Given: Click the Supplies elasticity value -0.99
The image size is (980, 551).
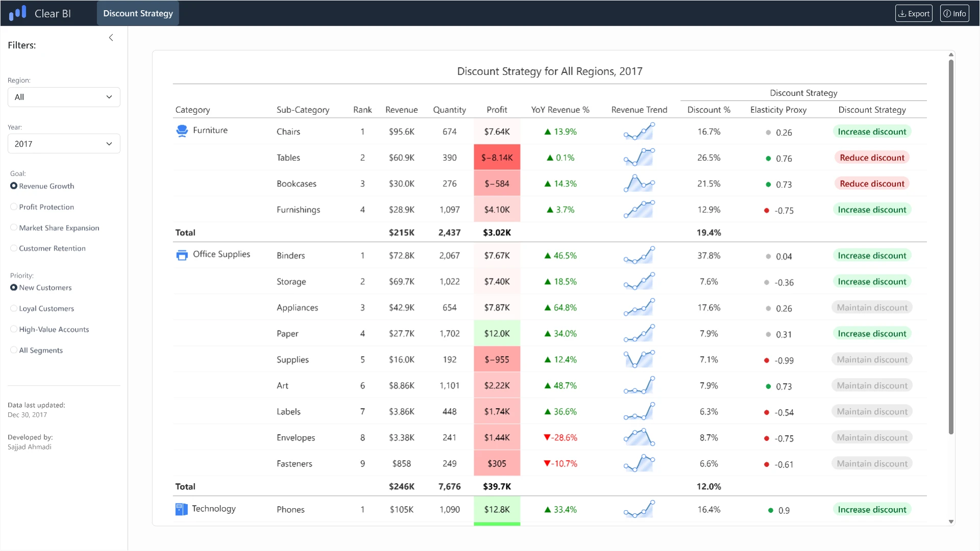Looking at the screenshot, I should 783,361.
